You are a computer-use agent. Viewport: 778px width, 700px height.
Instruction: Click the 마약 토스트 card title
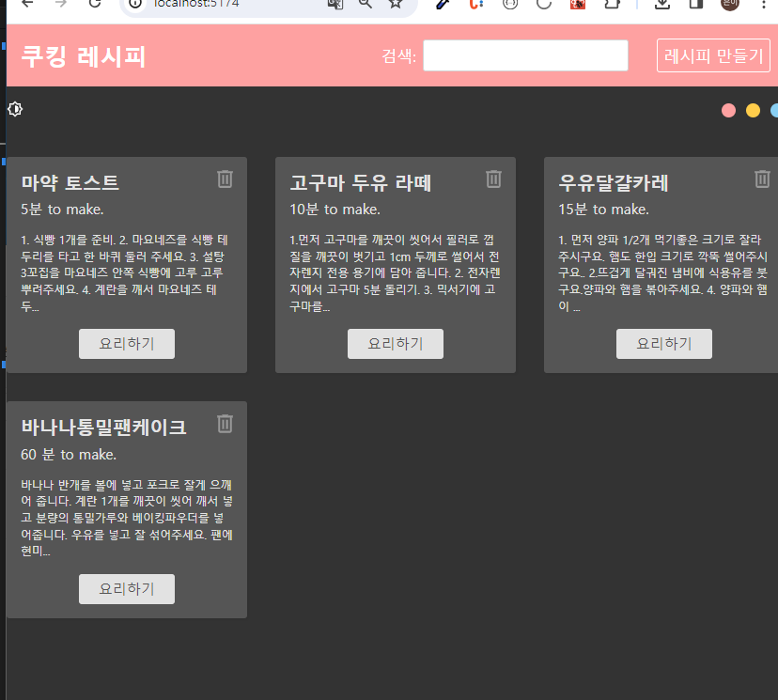coord(70,182)
